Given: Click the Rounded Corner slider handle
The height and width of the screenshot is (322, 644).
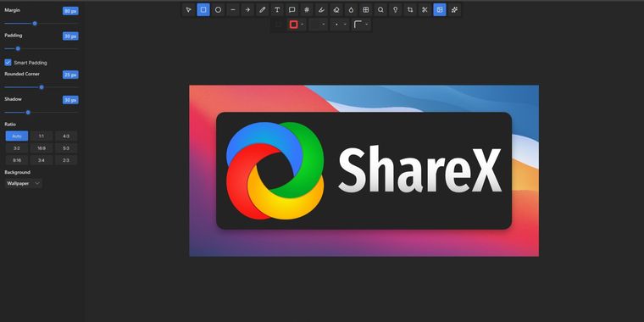Looking at the screenshot, I should point(42,87).
